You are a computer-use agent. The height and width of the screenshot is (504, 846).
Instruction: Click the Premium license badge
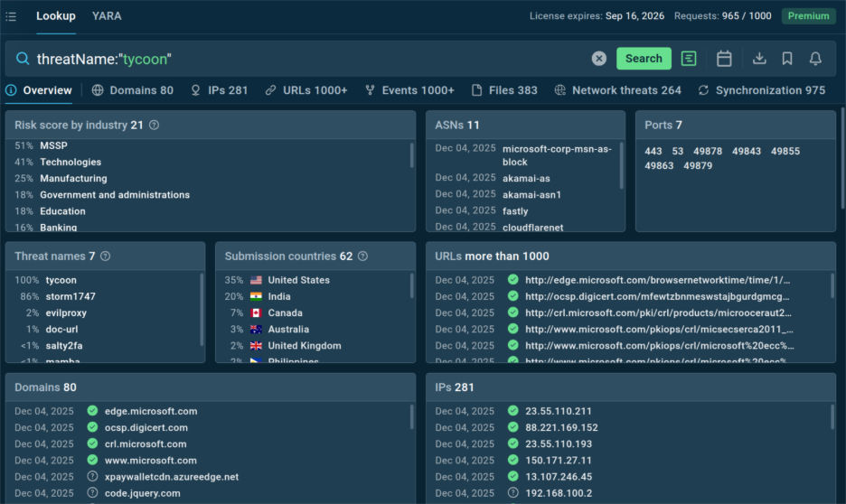click(x=808, y=16)
